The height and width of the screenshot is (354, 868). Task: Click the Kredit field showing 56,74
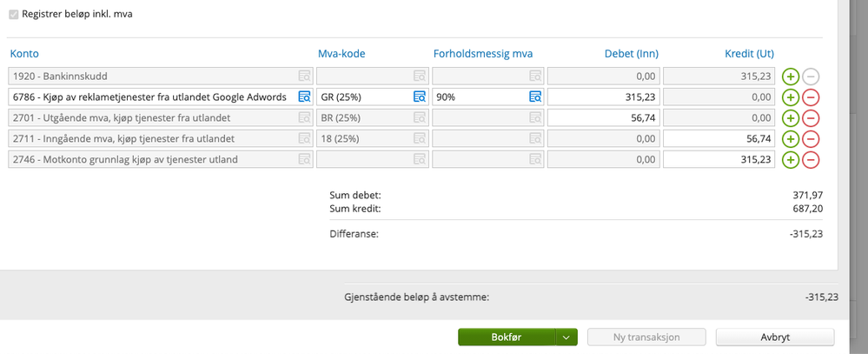tap(719, 138)
